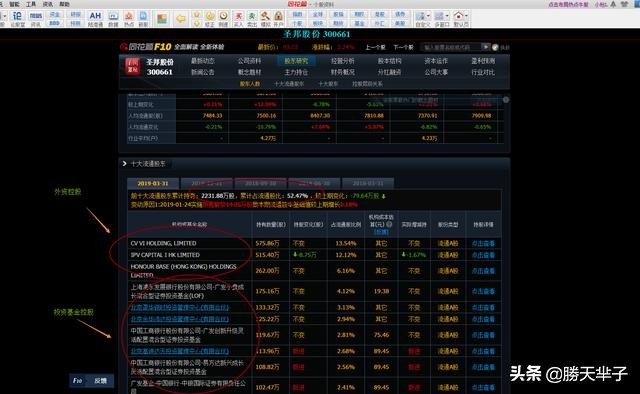This screenshot has height=394, width=640.
Task: Open the 修正 coin icon
Action: coord(210,18)
